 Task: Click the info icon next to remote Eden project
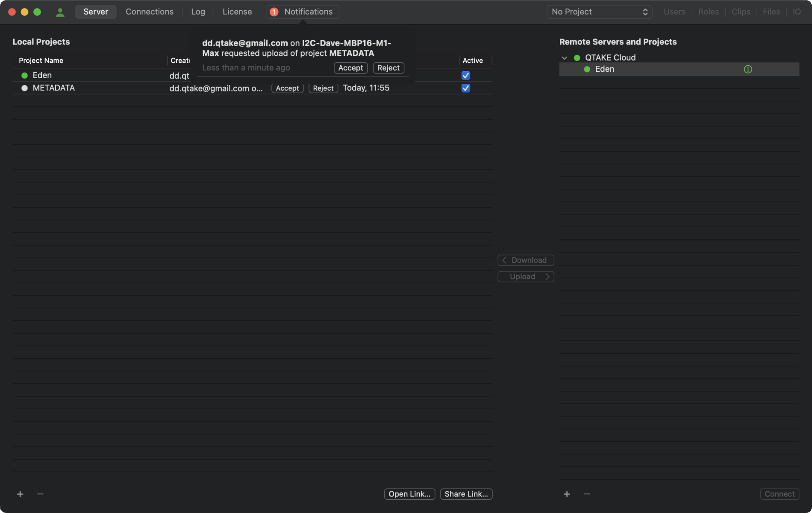coord(748,69)
